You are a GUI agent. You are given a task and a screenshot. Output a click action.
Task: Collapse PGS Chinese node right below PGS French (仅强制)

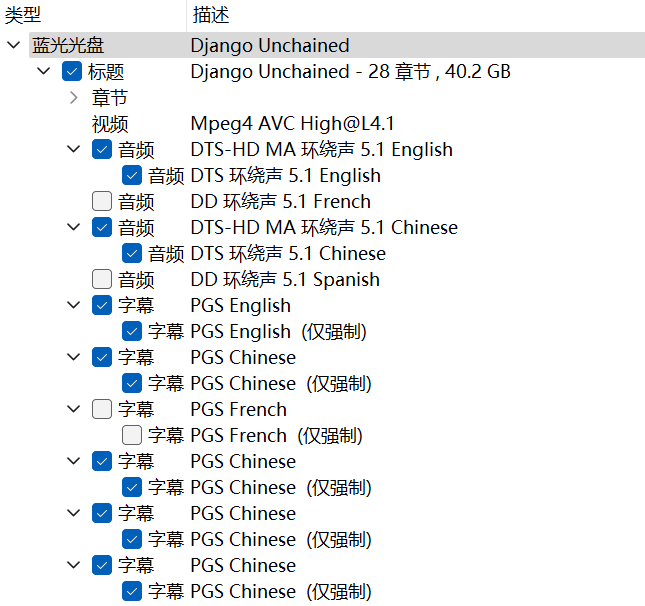tap(74, 461)
